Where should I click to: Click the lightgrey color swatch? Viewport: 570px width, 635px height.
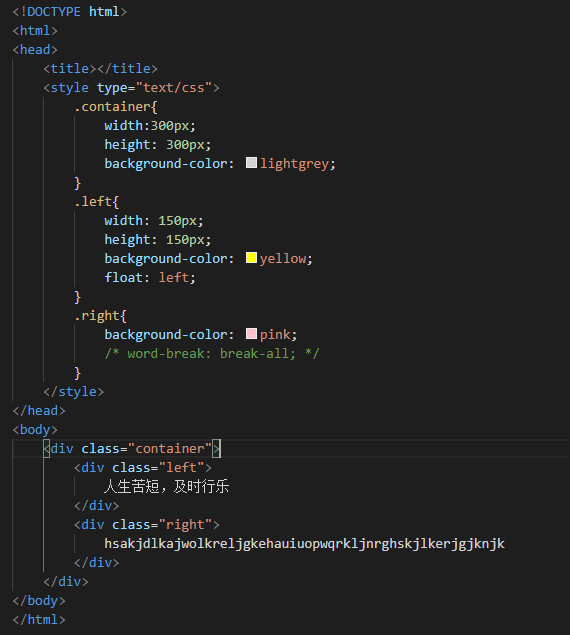coord(251,163)
